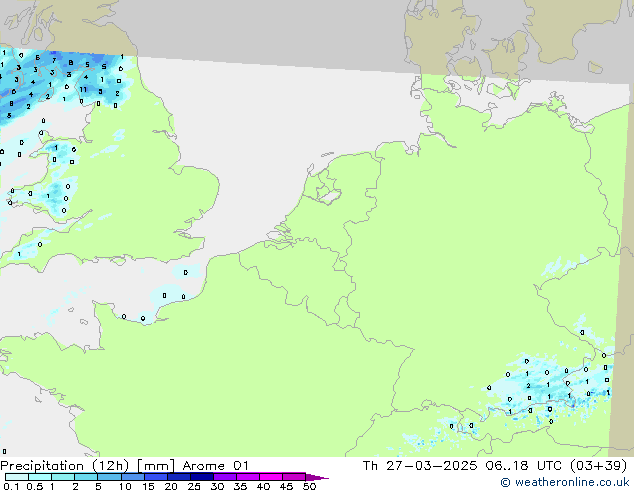634x490 pixels.
Task: Click the 45–50 mm magenta legend swatch
Action: coord(294,477)
